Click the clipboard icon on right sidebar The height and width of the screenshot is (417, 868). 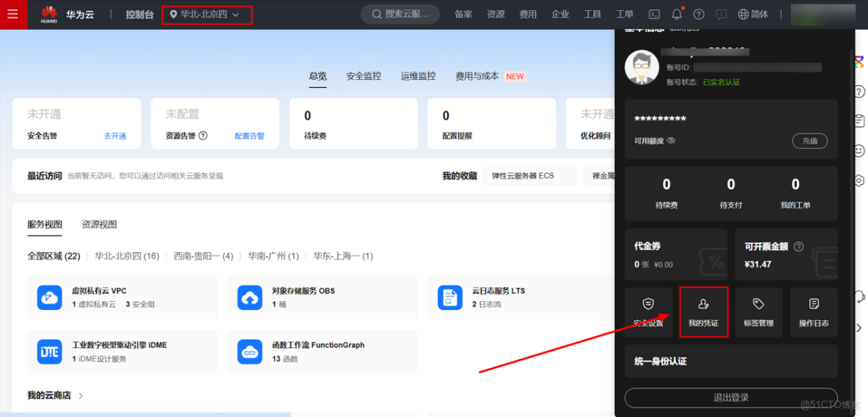859,121
